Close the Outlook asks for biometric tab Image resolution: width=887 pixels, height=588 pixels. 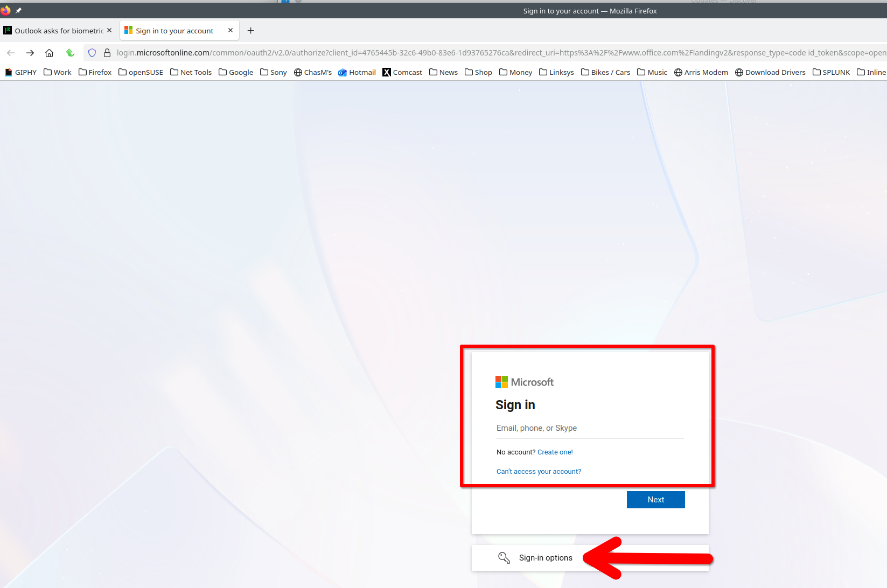109,31
